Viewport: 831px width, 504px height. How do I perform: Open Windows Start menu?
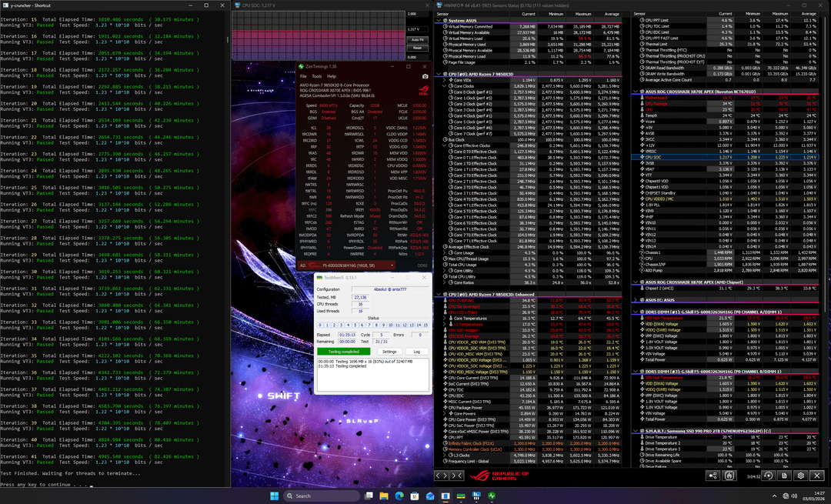(275, 496)
